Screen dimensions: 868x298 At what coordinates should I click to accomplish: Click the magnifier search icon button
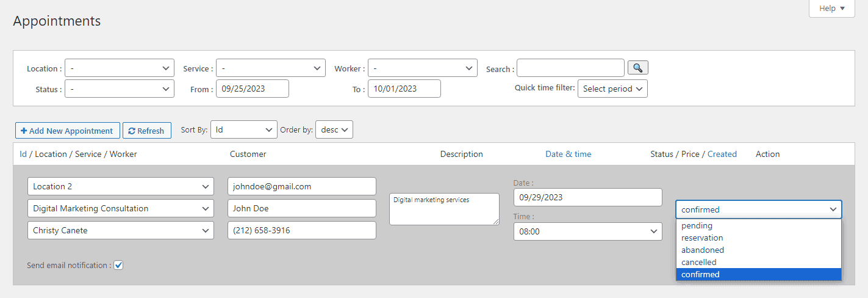[x=638, y=68]
